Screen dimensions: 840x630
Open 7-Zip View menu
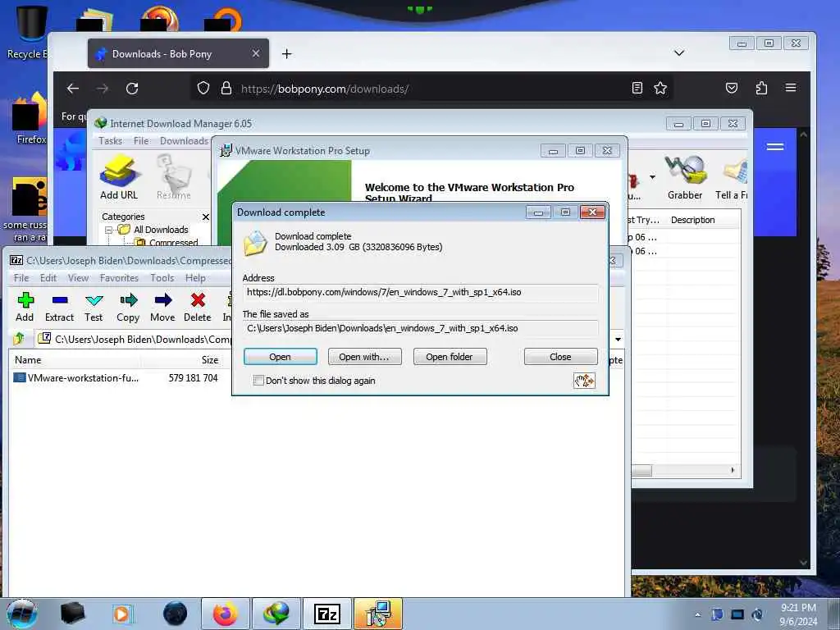click(78, 278)
